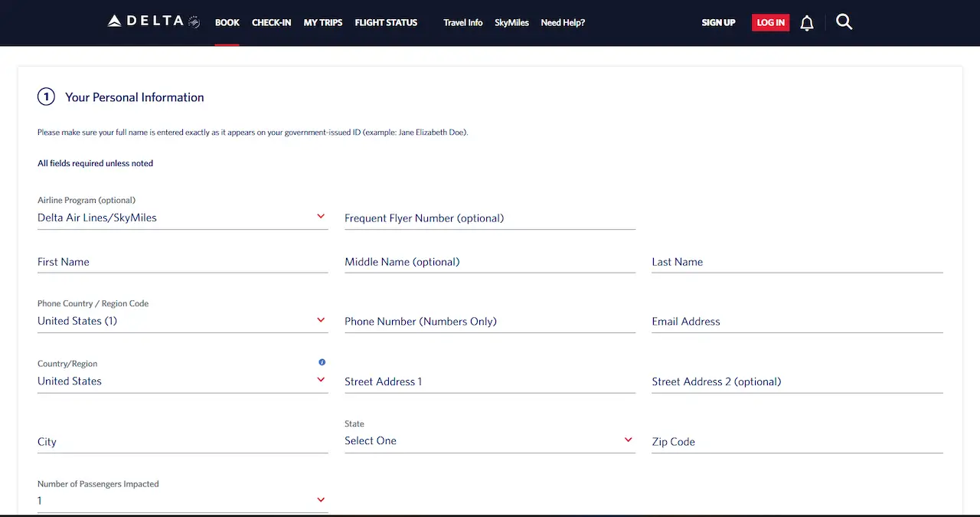Viewport: 980px width, 517px height.
Task: Click the red LOG IN button
Action: [770, 23]
